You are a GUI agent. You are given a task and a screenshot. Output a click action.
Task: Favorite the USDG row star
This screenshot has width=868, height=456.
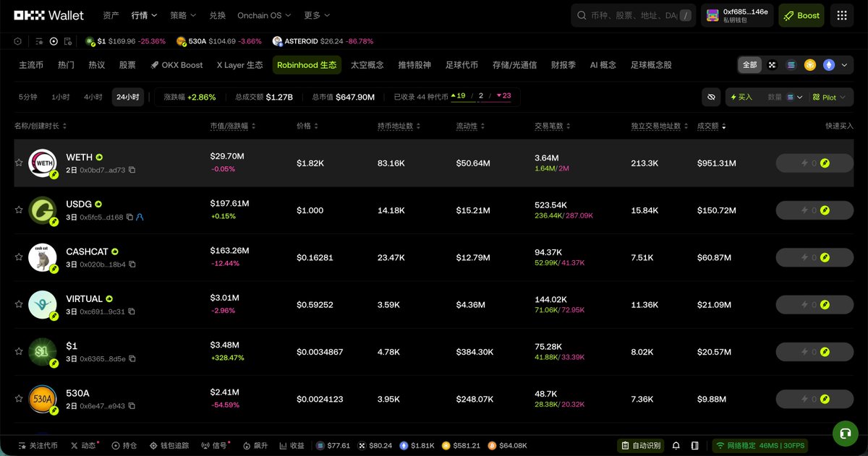[19, 210]
